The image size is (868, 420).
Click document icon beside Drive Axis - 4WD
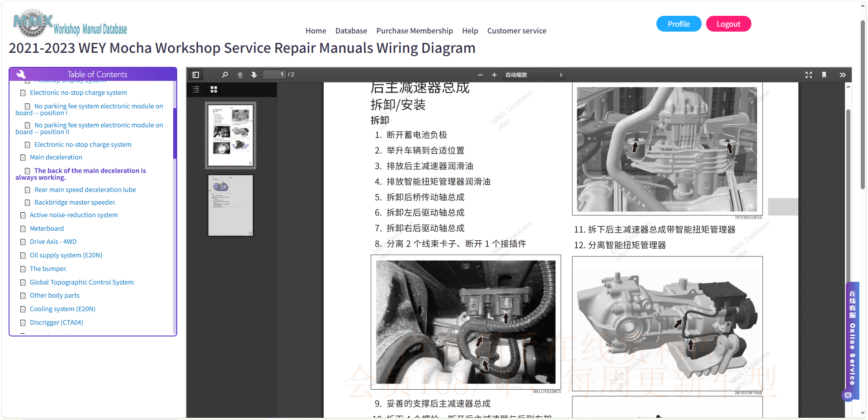(23, 242)
